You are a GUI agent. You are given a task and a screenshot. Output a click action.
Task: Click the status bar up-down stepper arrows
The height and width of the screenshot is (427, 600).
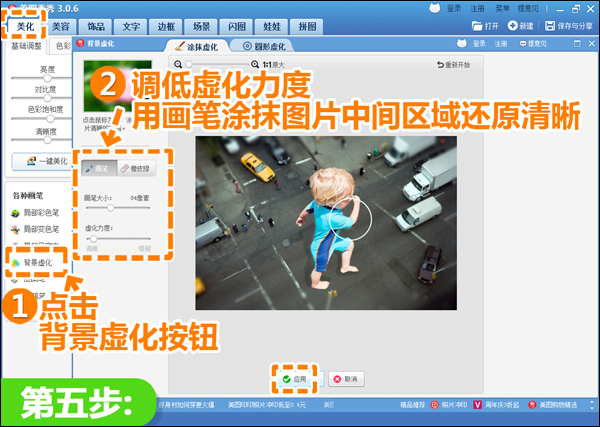592,405
